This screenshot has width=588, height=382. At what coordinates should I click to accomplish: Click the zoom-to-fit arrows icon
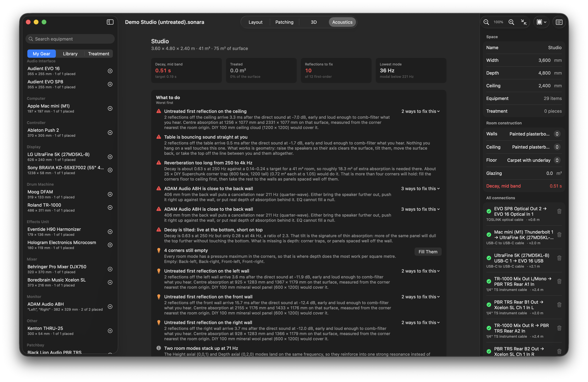[x=524, y=22]
